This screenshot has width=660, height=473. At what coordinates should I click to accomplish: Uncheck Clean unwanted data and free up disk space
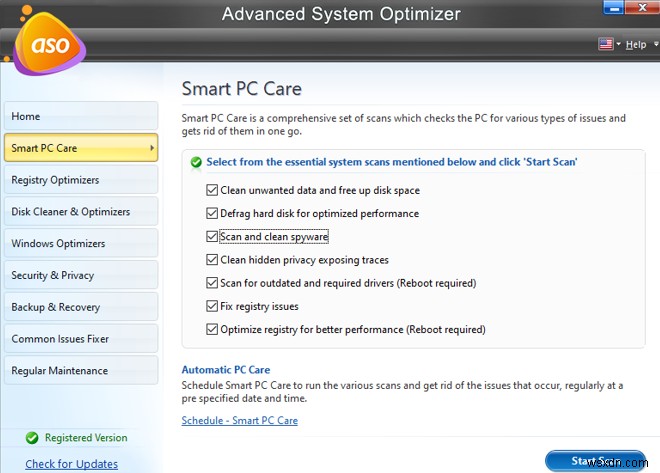(212, 190)
